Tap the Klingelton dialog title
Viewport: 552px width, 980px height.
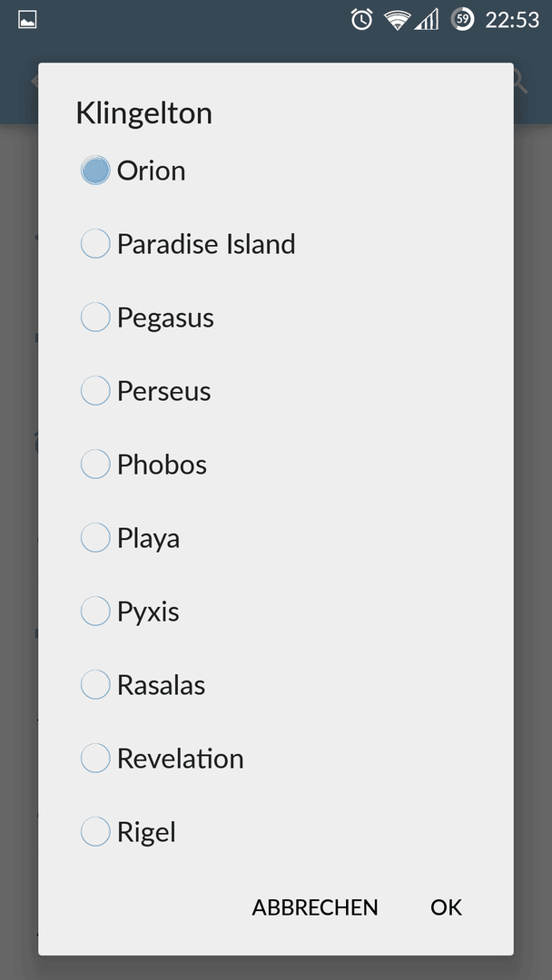143,113
